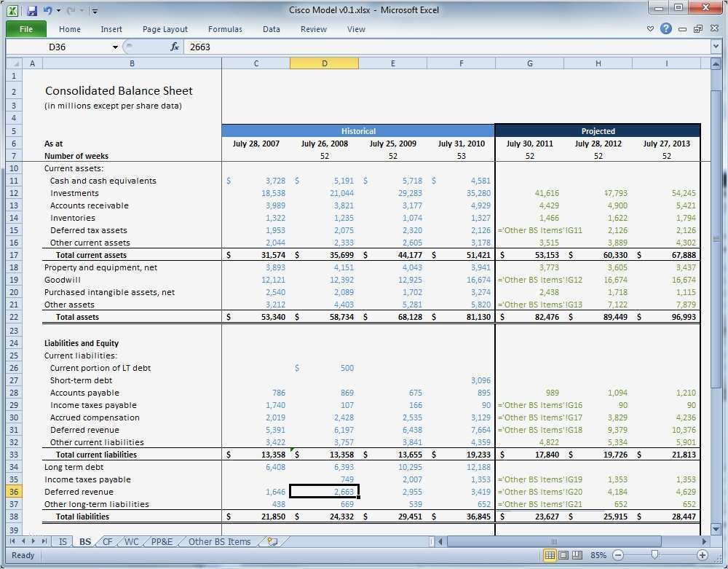
Task: Click the 85% zoom level button
Action: [598, 555]
